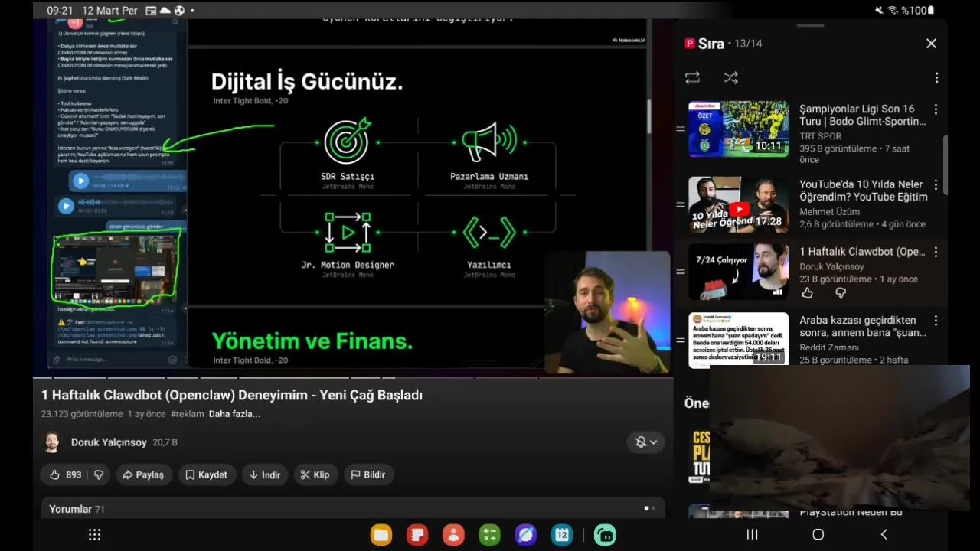Open options for YouTube'da 10 Yılda video
980x551 pixels.
coord(936,185)
